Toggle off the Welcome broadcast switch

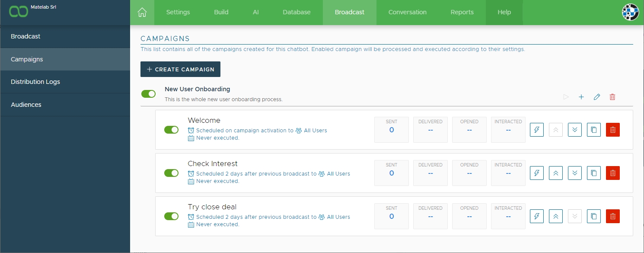coord(172,130)
